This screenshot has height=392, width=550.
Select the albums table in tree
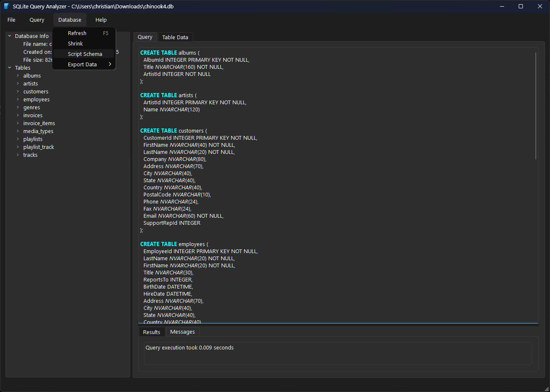click(32, 75)
